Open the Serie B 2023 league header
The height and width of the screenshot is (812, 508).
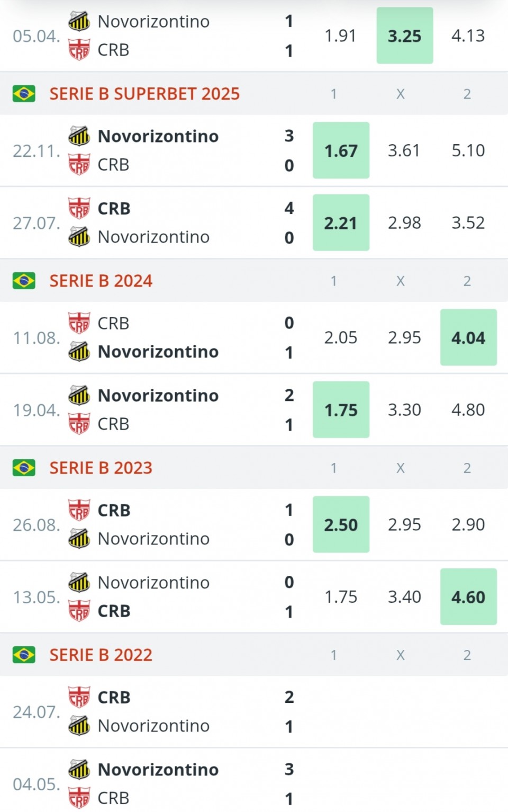pos(101,468)
